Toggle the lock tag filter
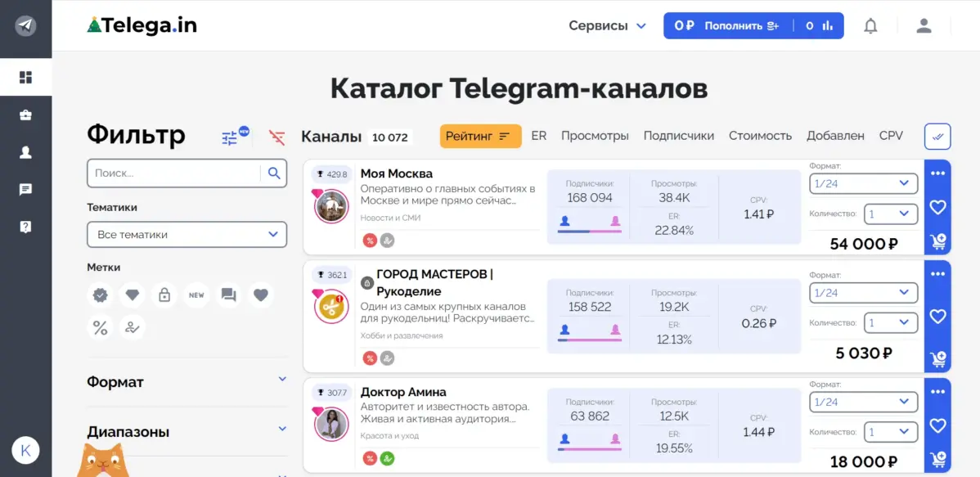980x477 pixels. click(164, 295)
